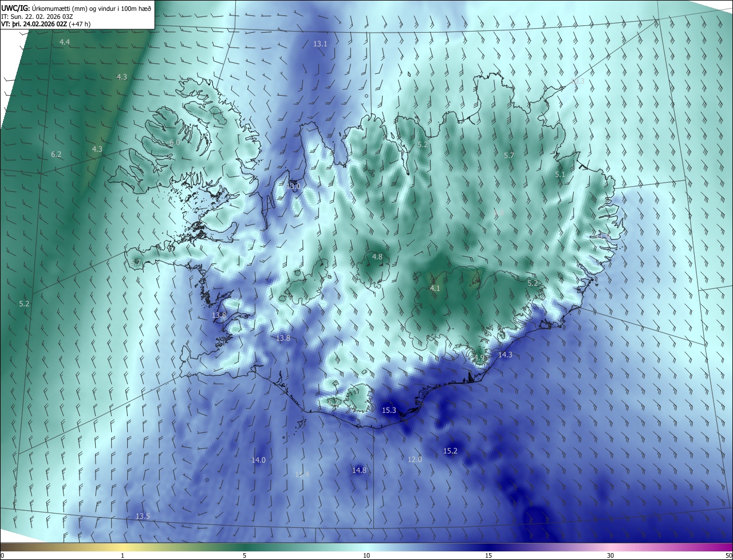Viewport: 733px width, 560px height.
Task: Click the colorbar label 15
Action: coord(488,555)
